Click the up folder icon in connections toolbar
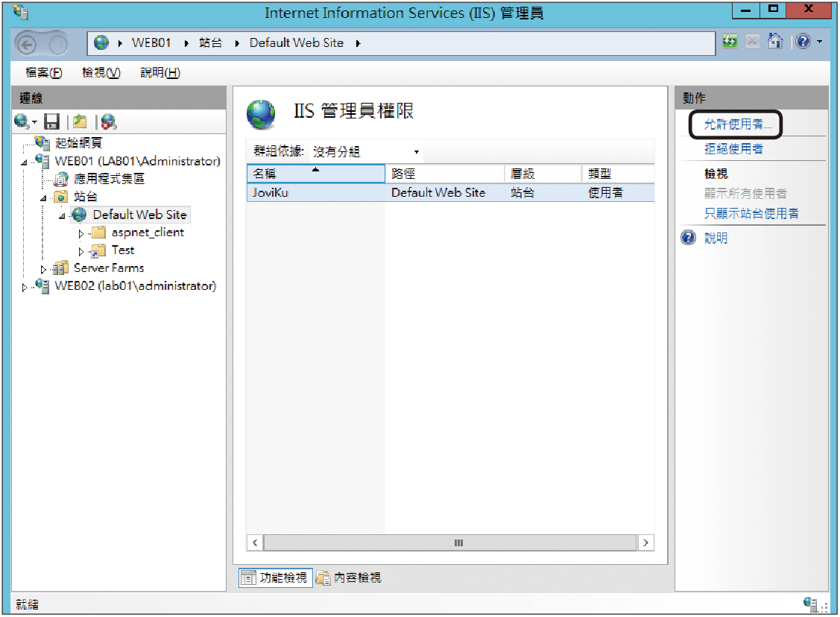 (x=80, y=121)
